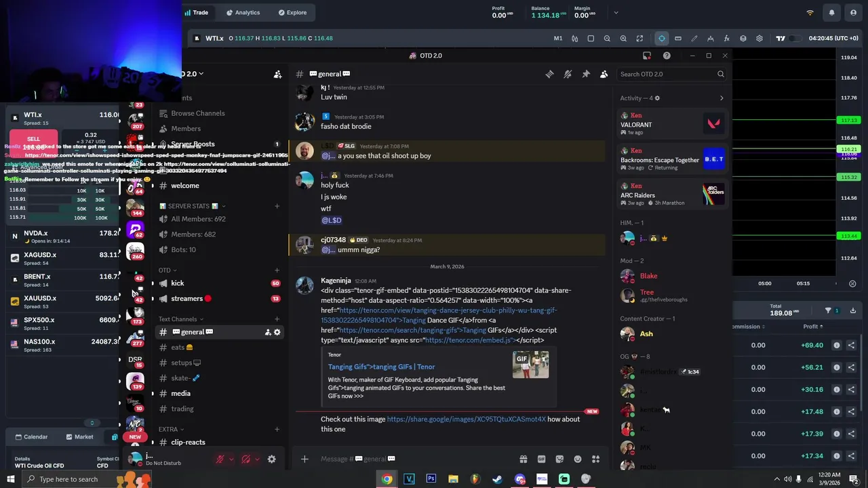Collapse the Text Channels category
This screenshot has height=488, width=868.
click(x=180, y=319)
